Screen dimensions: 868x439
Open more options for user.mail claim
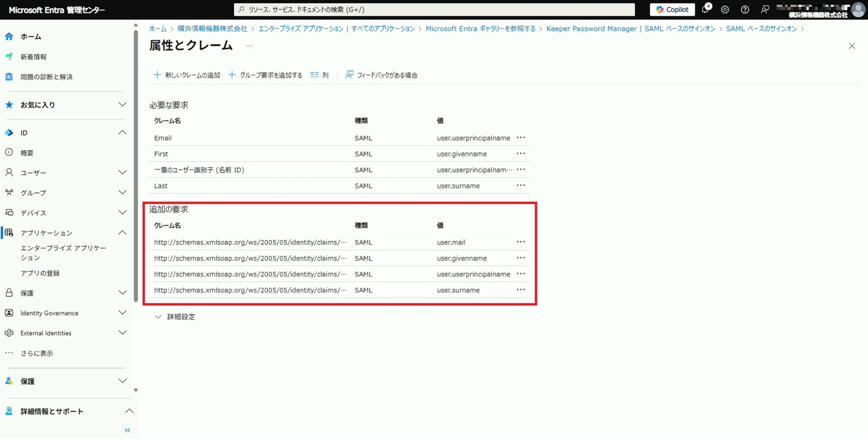click(521, 242)
